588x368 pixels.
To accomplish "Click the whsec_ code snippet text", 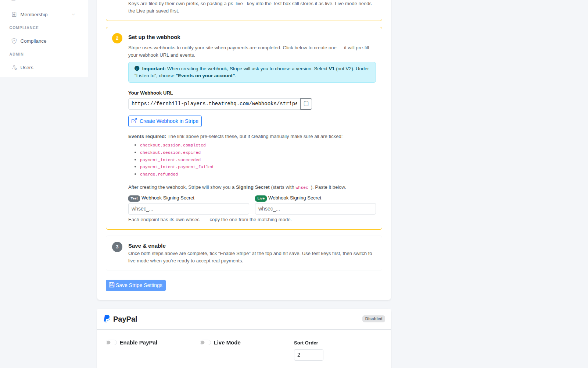I will coord(303,188).
